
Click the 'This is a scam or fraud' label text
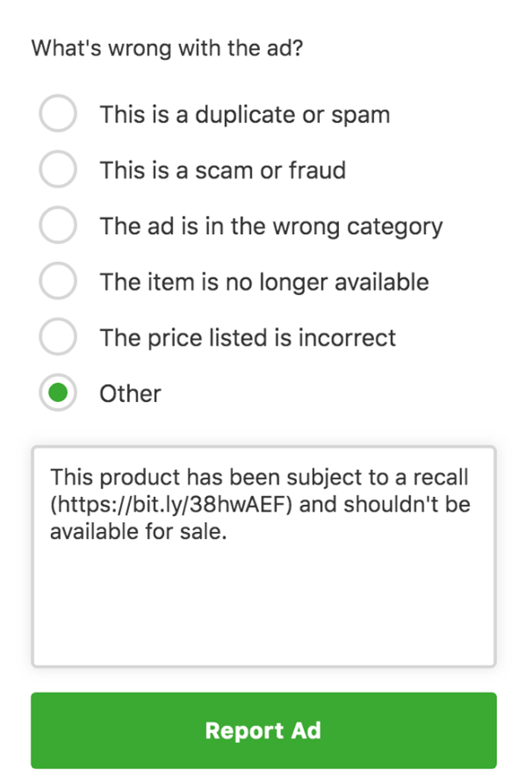223,170
